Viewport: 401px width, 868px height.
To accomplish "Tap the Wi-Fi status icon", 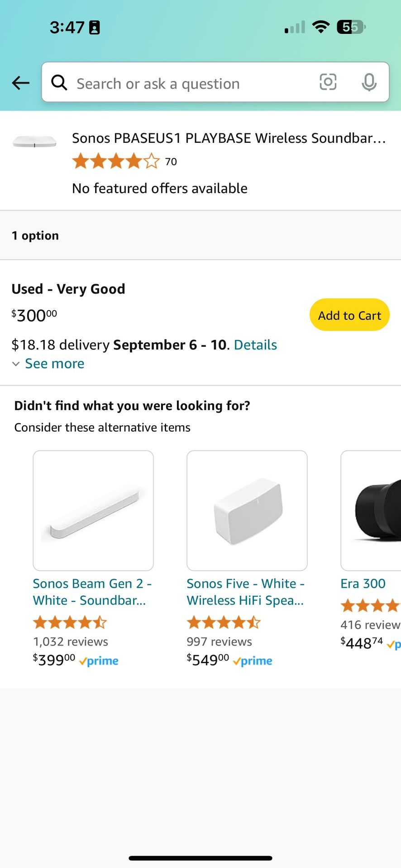I will (321, 28).
